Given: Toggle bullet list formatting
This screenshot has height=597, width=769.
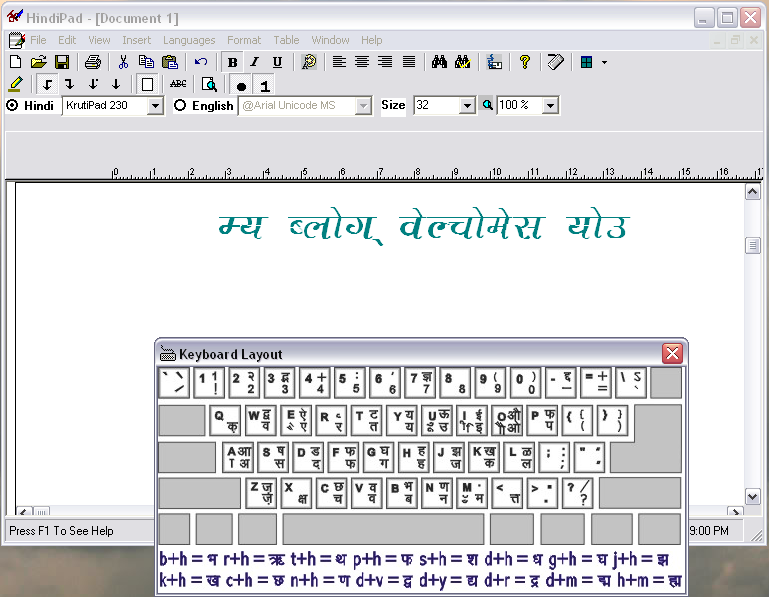Looking at the screenshot, I should pos(241,86).
